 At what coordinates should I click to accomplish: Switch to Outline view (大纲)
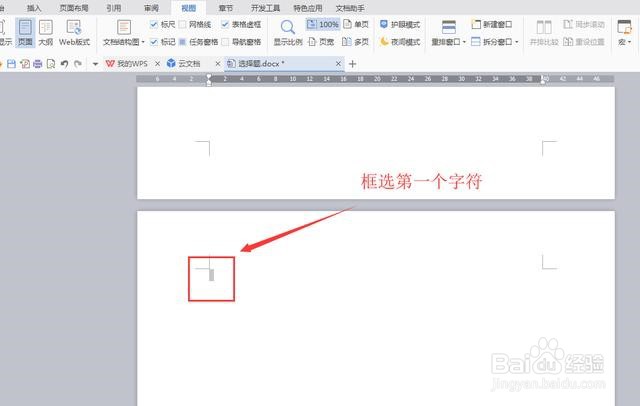coord(46,33)
